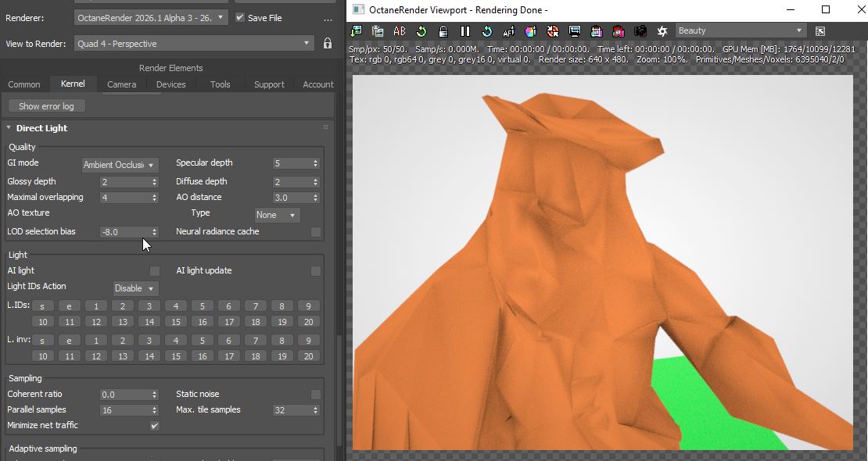
Task: Click the Diffuse depth spinner arrows
Action: [316, 182]
